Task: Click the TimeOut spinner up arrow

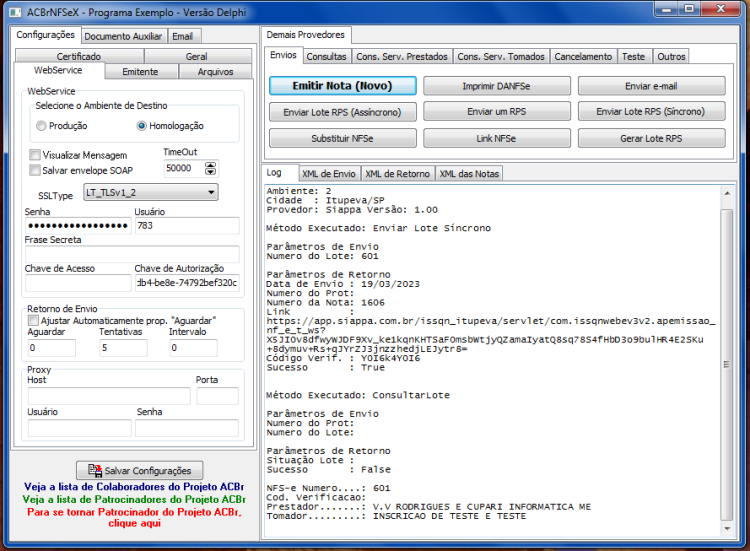Action: pos(210,165)
